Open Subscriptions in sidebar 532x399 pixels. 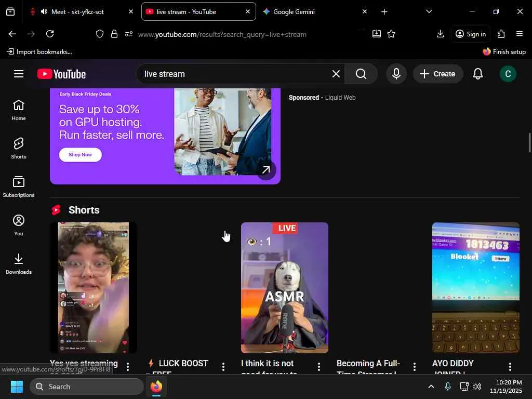tap(19, 187)
